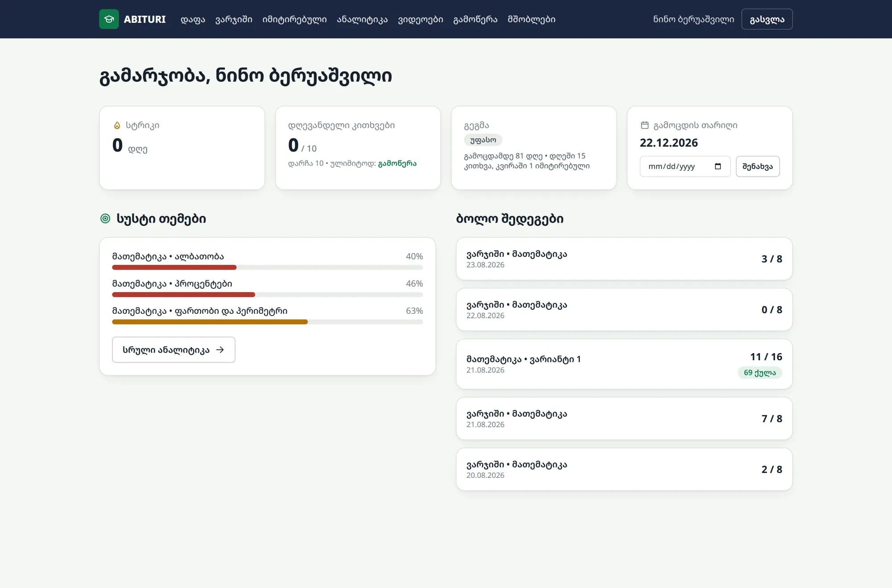
Task: Click the arrow in სრული ანალიტიკა button
Action: coord(220,350)
